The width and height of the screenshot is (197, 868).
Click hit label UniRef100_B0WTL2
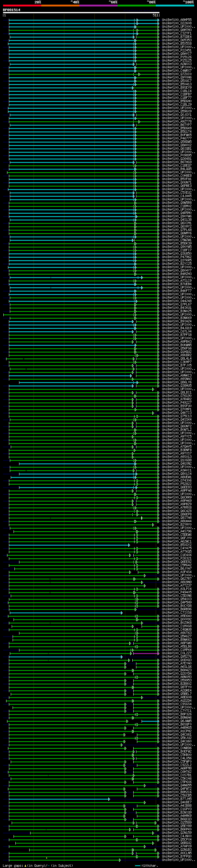[177, 430]
